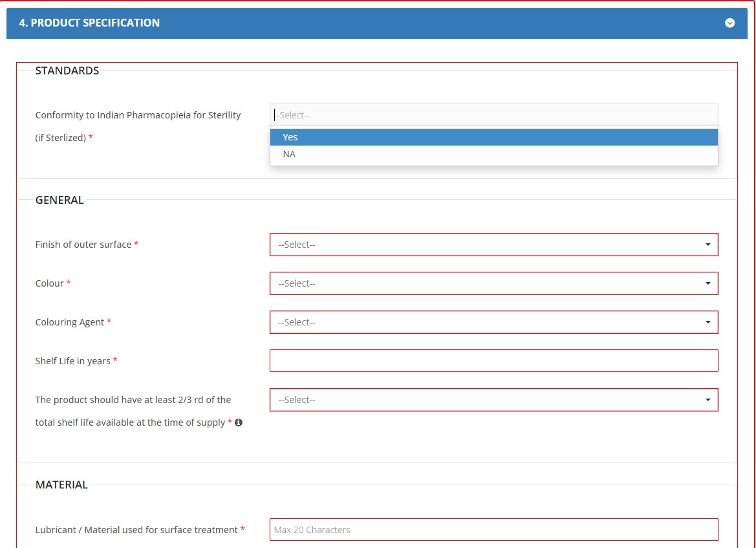
Task: Expand the Colour select box
Action: coord(493,283)
